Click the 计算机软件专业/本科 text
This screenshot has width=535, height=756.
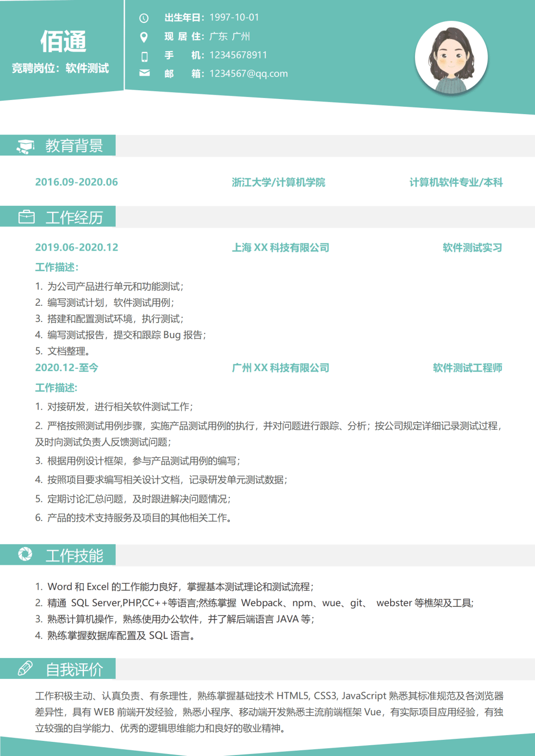point(456,182)
